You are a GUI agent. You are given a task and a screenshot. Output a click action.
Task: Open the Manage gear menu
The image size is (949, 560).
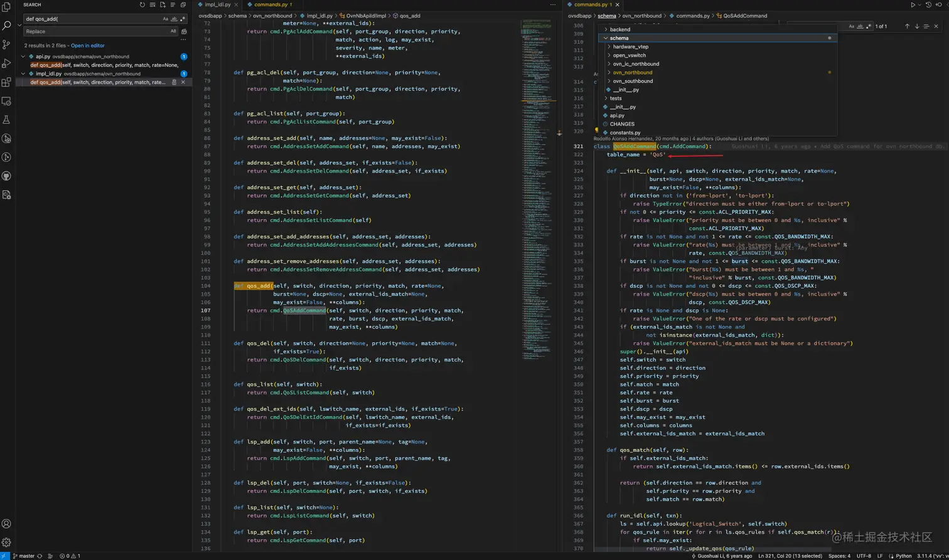coord(7,542)
